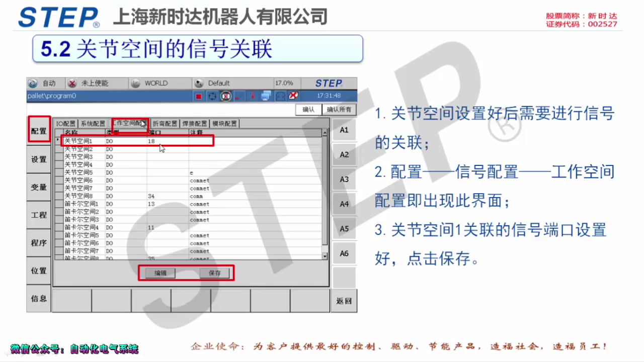
Task: Click the 保存 button
Action: point(214,273)
